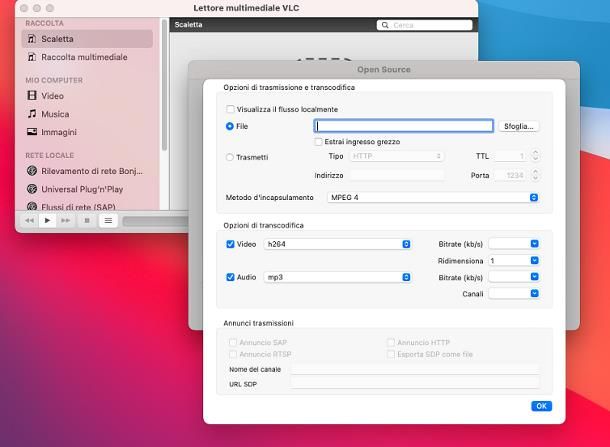Enable Visualizza il flusso localmente checkbox
Screen dimensions: 610x447
pyautogui.click(x=230, y=109)
